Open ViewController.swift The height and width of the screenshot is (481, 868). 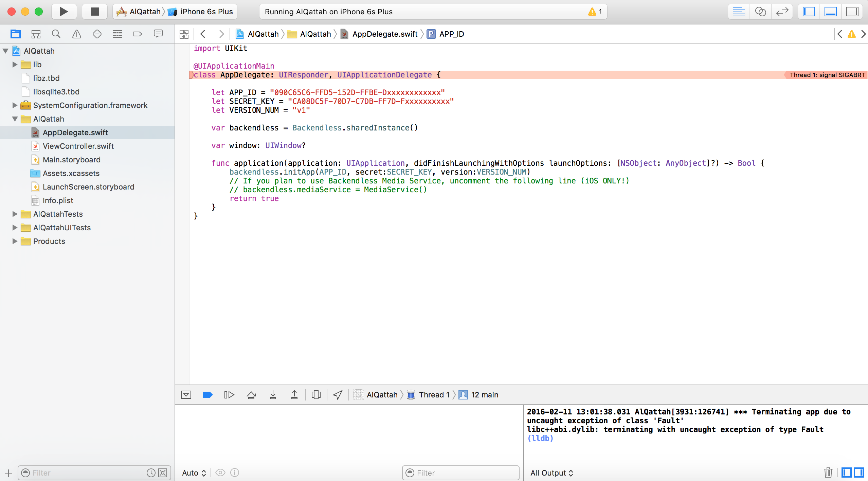(88, 146)
